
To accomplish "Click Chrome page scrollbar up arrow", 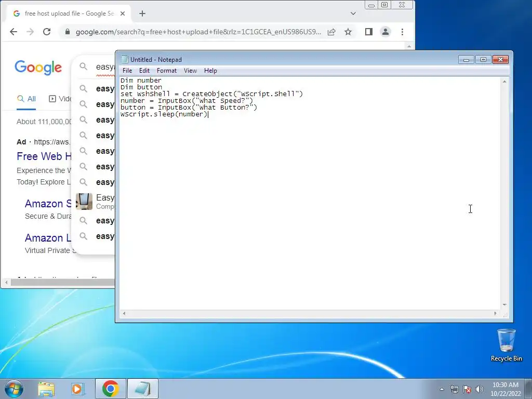I will tap(409, 46).
